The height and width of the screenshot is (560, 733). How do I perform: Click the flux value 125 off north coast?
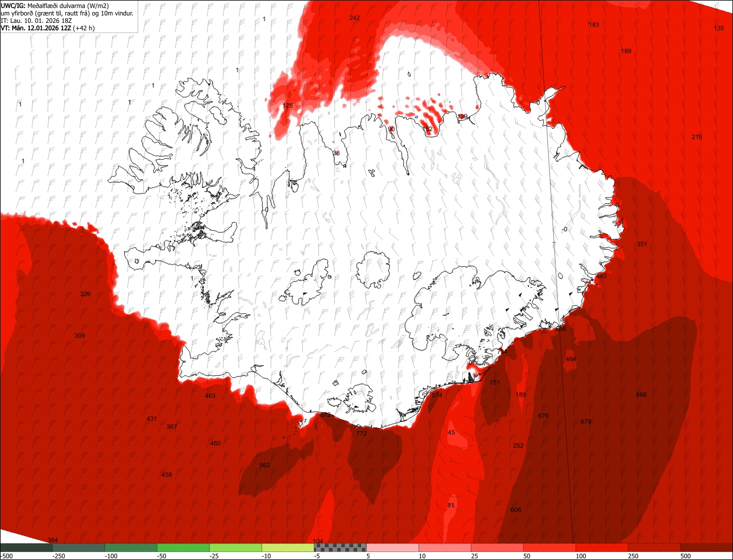coord(287,105)
